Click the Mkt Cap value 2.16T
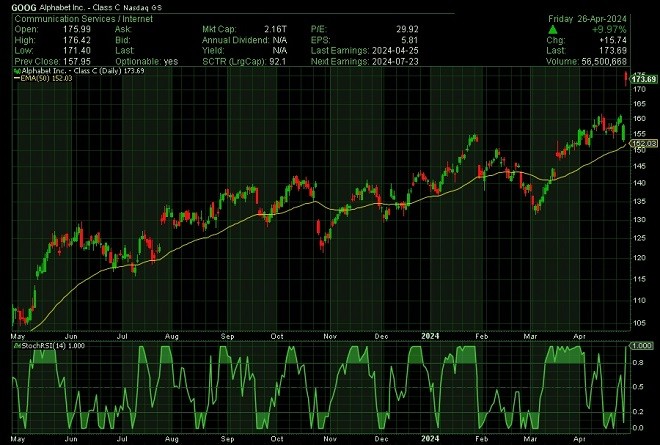This screenshot has height=445, width=660. coord(275,29)
